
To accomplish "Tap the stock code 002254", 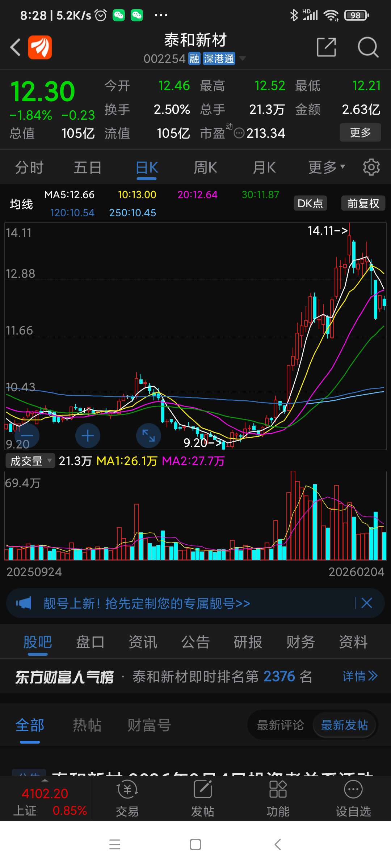I will (x=164, y=59).
